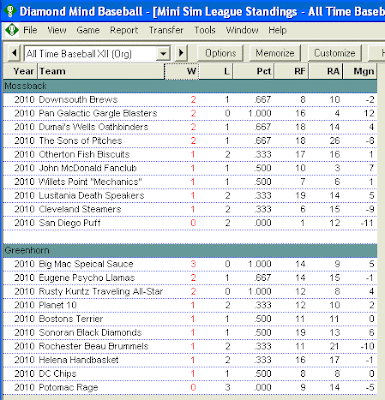Screen dimensions: 385x400
Task: Select Helena Handbasket team row
Action: (190, 360)
